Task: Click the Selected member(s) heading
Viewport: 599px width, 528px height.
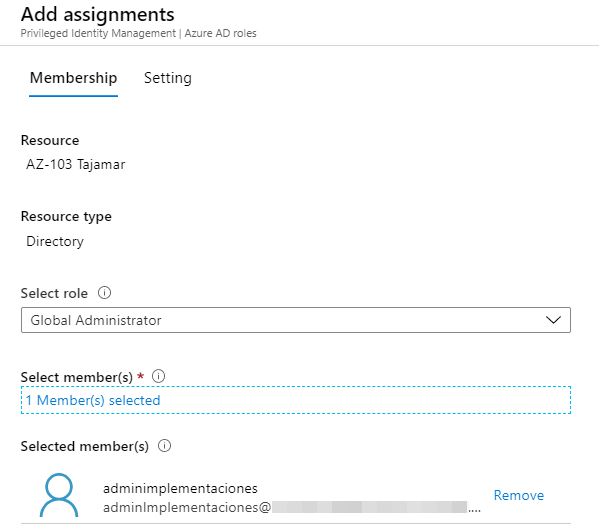Action: [85, 446]
